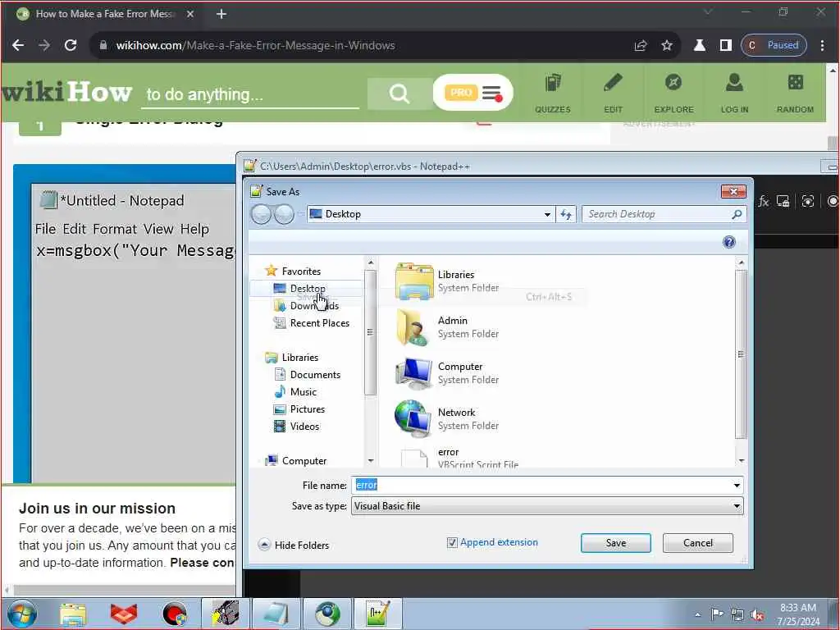Click the browser back arrow
The width and height of the screenshot is (840, 630).
[x=18, y=46]
